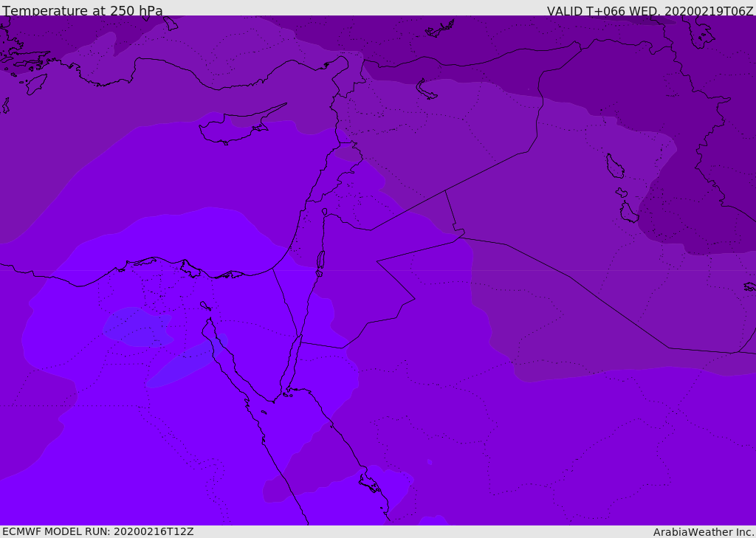This screenshot has width=756, height=538.
Task: Click the large lake outline in central Iraq
Action: pos(614,166)
